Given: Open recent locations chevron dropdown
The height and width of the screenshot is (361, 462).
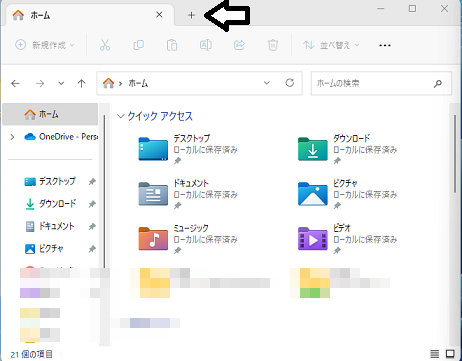Looking at the screenshot, I should point(61,83).
